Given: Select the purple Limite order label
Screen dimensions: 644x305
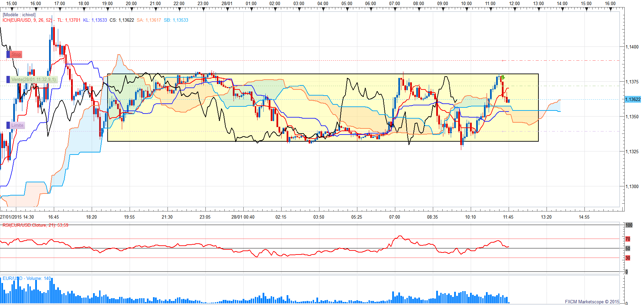Looking at the screenshot, I should (x=17, y=125).
